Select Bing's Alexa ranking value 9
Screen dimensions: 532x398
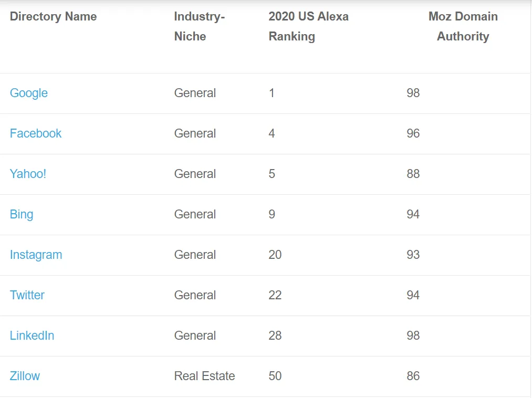272,214
